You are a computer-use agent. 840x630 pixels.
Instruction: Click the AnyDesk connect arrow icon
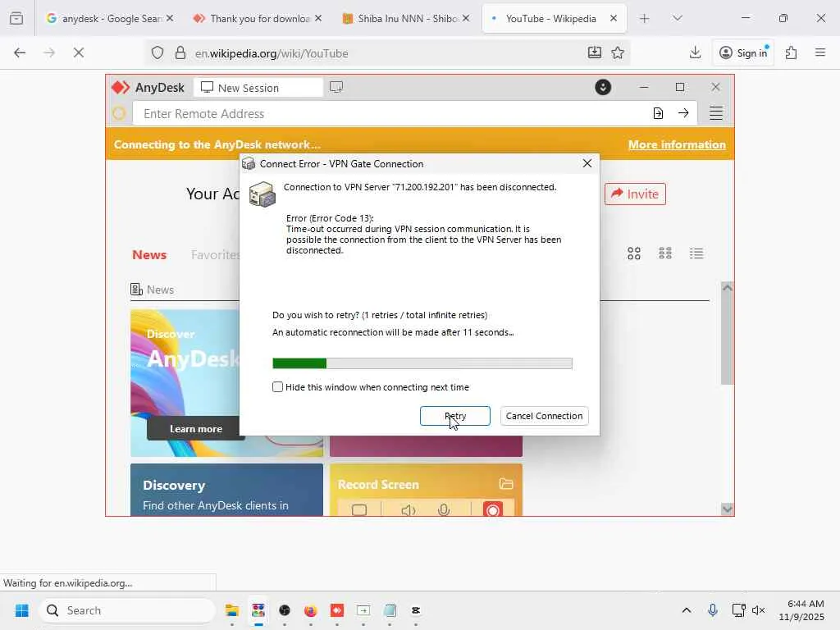(x=683, y=113)
